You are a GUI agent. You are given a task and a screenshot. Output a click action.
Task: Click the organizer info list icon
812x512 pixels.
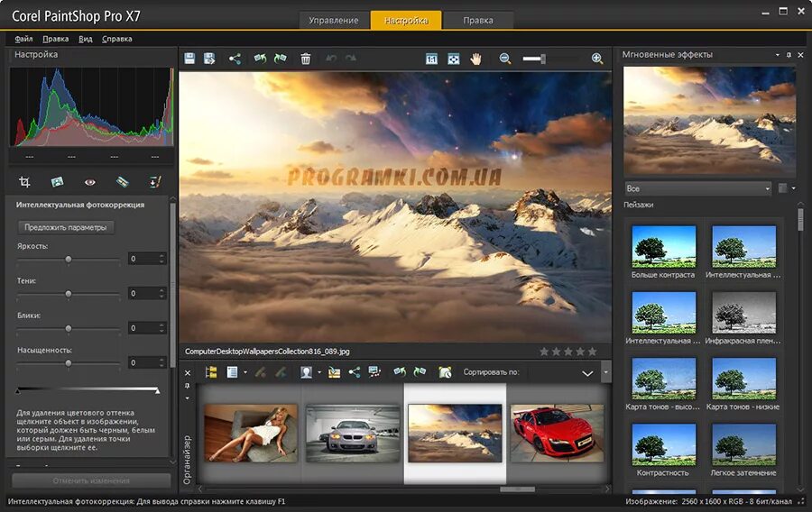click(x=232, y=372)
